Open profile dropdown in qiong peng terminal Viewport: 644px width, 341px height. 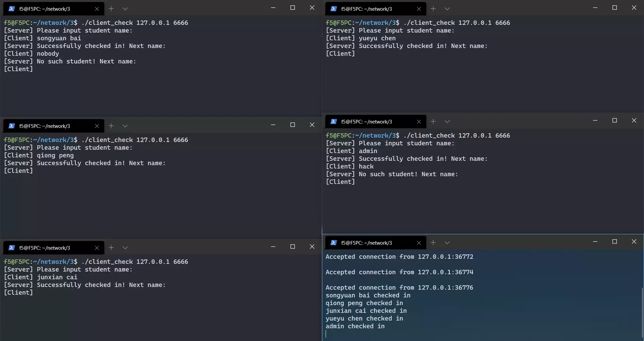pos(125,126)
